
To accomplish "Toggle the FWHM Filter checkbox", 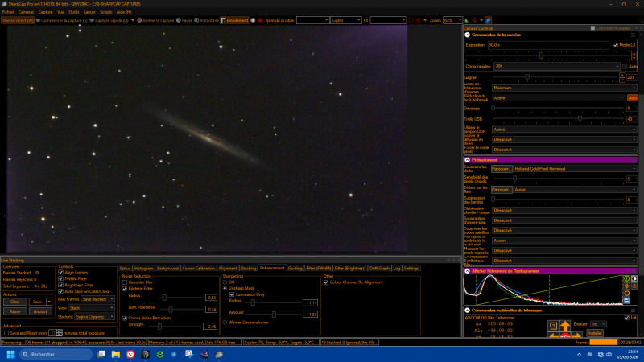I will pos(61,278).
